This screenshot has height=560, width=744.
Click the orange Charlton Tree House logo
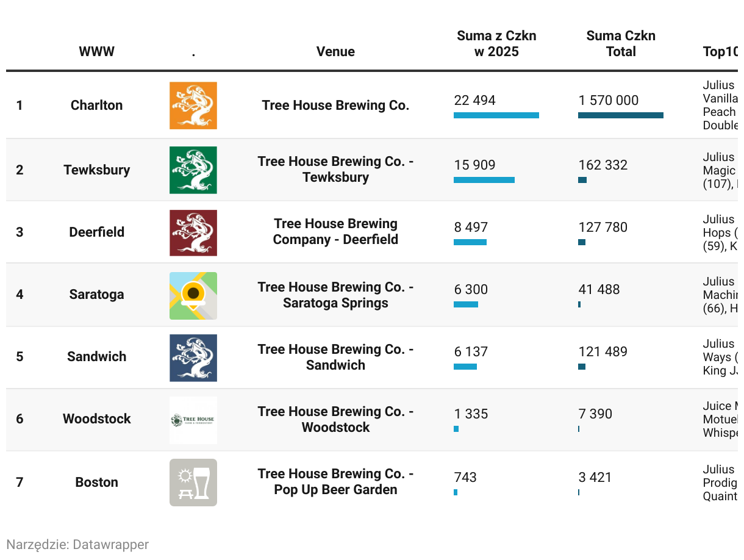(x=193, y=106)
